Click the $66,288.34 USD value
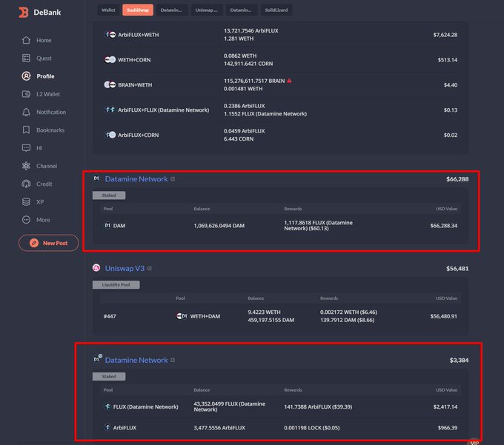Screen dimensions: 504x445 tap(444, 226)
